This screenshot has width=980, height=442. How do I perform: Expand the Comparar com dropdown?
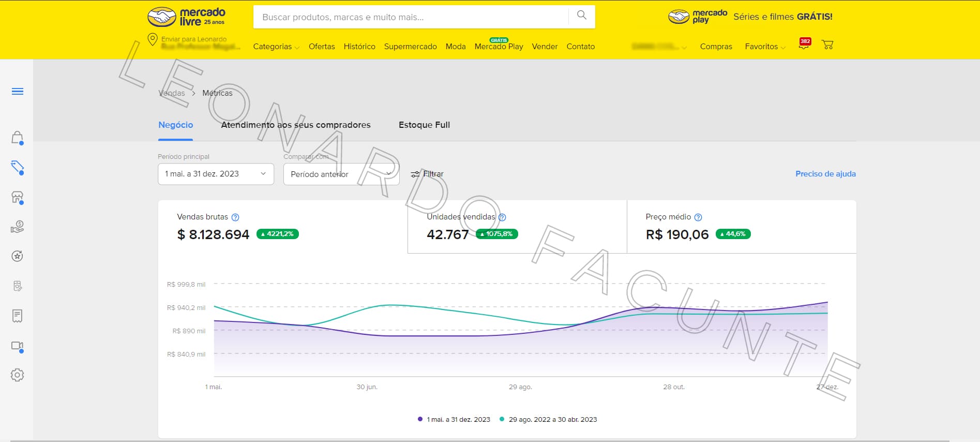341,174
